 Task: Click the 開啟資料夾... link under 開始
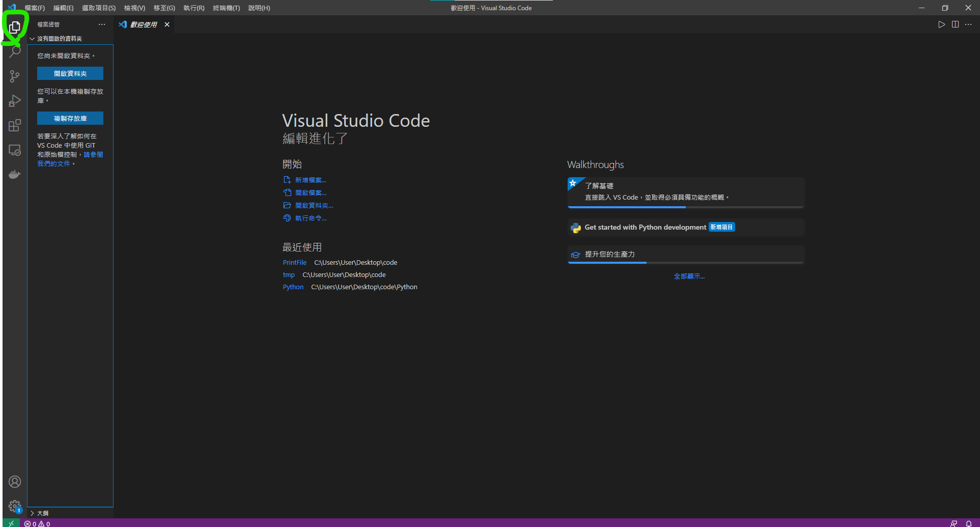pyautogui.click(x=314, y=206)
